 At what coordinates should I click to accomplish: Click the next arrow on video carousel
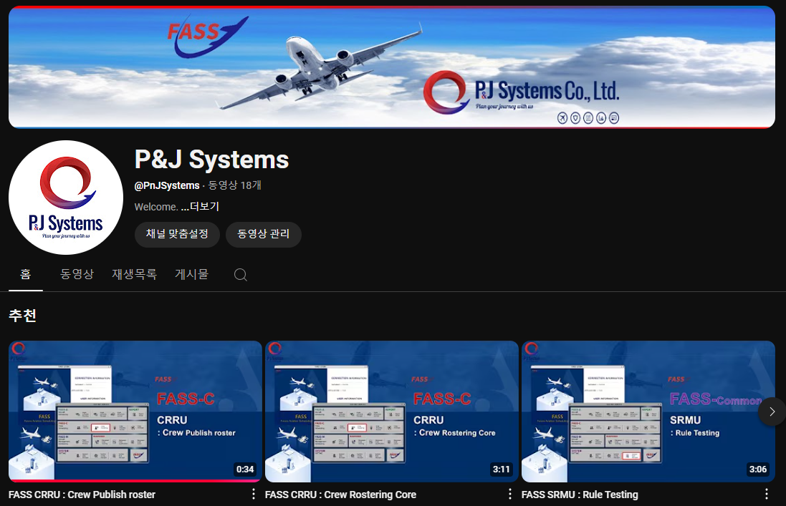pyautogui.click(x=771, y=412)
